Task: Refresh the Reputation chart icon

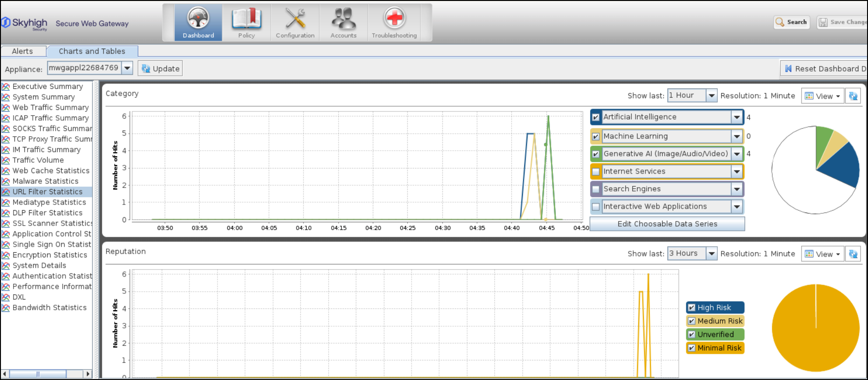Action: pos(853,254)
